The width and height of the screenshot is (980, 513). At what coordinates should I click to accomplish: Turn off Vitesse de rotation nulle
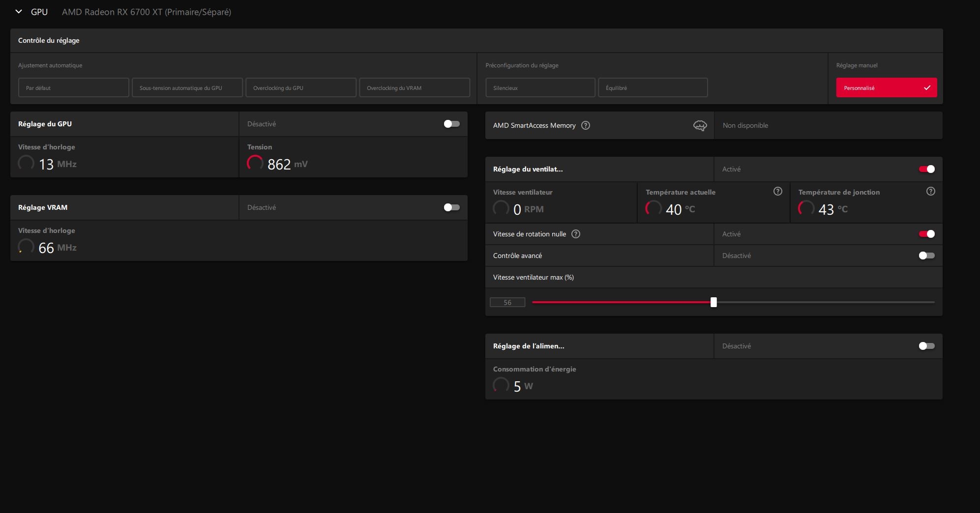point(926,234)
